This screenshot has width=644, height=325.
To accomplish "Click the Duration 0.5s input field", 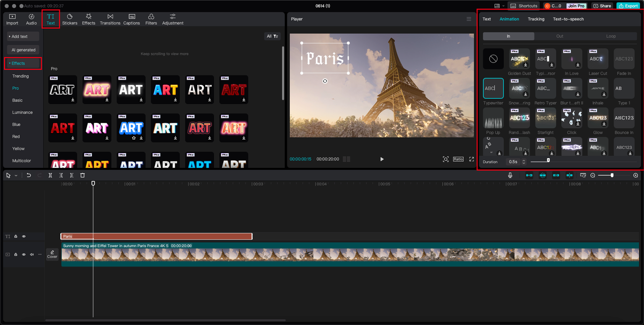I will pyautogui.click(x=513, y=162).
